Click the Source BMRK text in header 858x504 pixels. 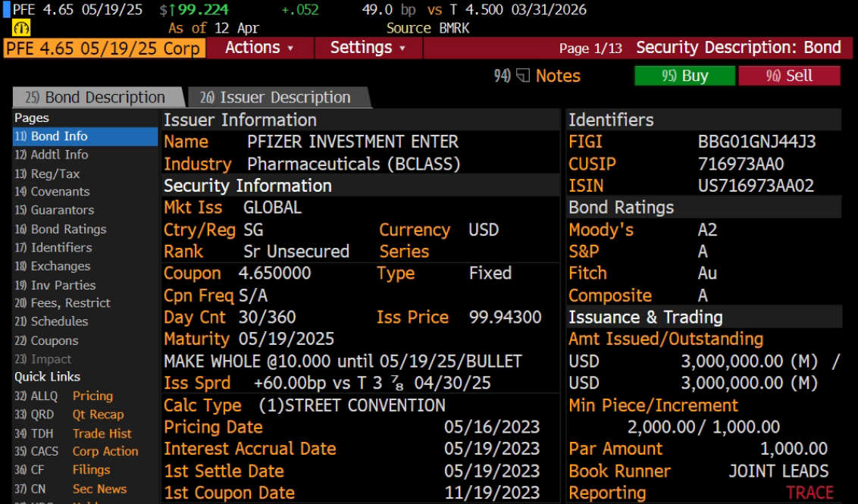click(428, 28)
